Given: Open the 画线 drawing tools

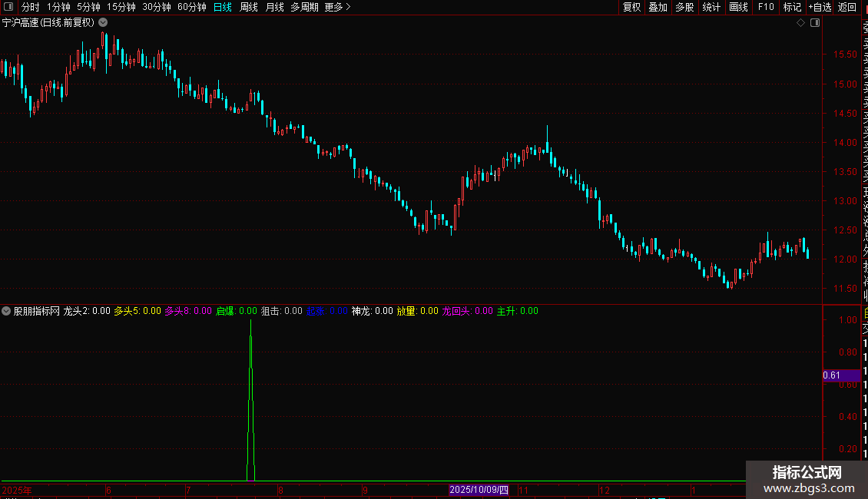Looking at the screenshot, I should click(x=738, y=7).
